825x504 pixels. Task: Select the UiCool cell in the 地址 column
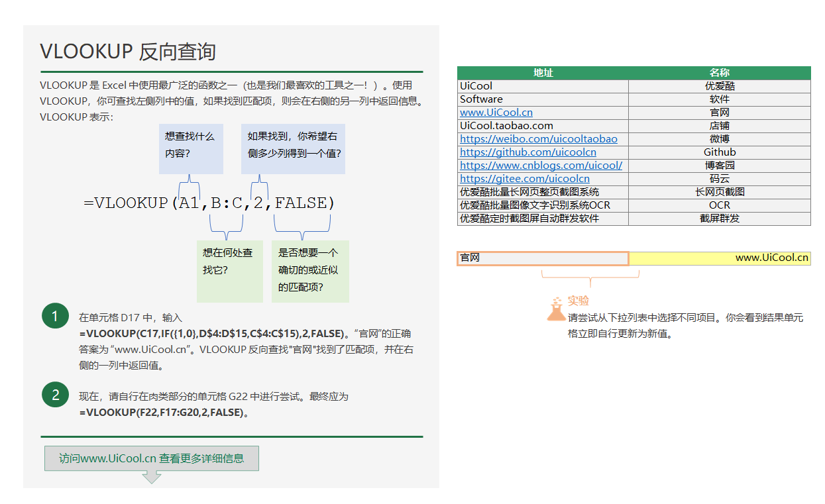coord(543,86)
